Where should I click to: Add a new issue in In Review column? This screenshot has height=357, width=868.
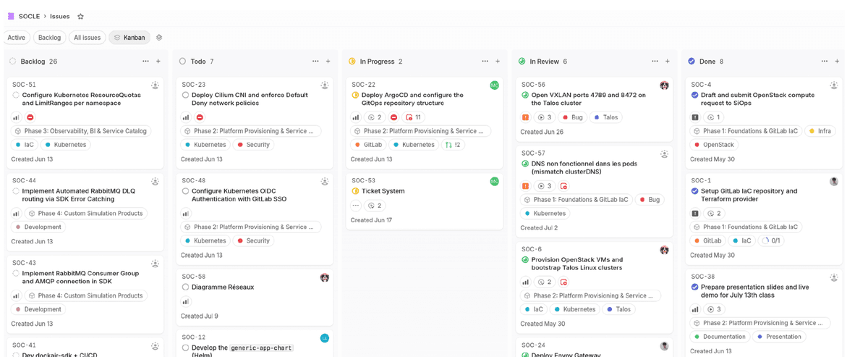pos(668,62)
